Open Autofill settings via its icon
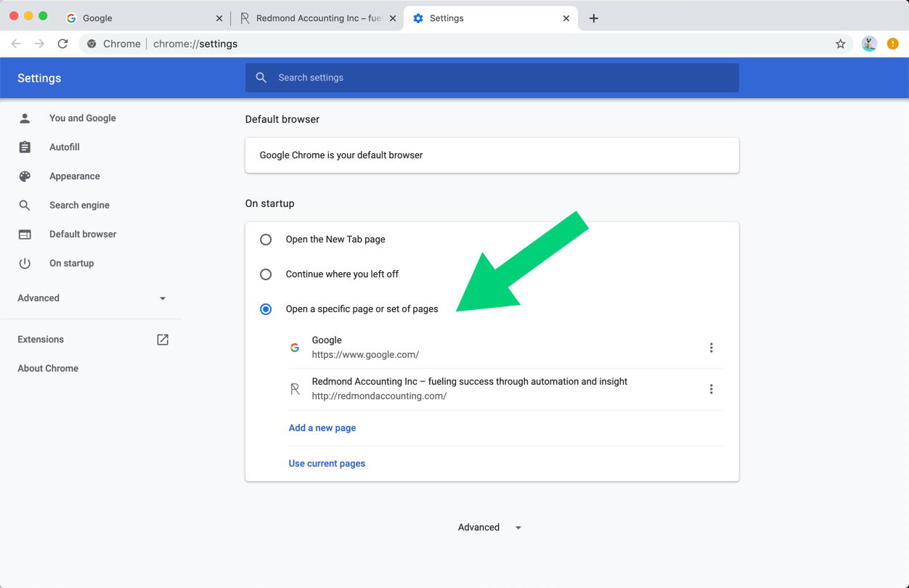Image resolution: width=909 pixels, height=588 pixels. pos(25,147)
